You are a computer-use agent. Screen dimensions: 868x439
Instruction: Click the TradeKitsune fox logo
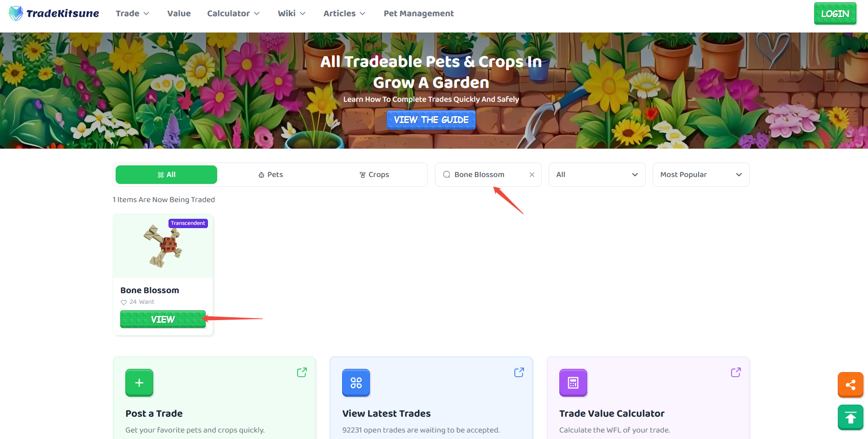(x=16, y=13)
